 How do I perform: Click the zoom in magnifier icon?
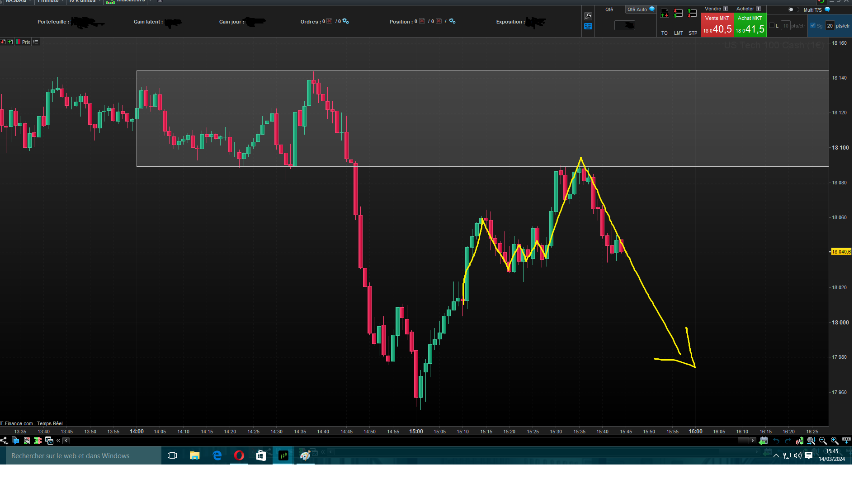pyautogui.click(x=835, y=441)
